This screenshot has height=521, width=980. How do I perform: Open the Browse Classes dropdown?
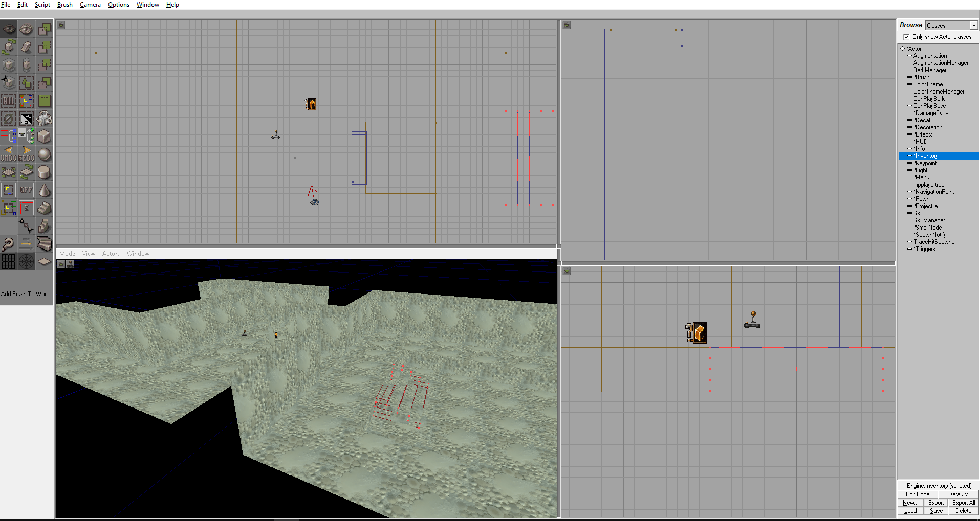tap(974, 26)
